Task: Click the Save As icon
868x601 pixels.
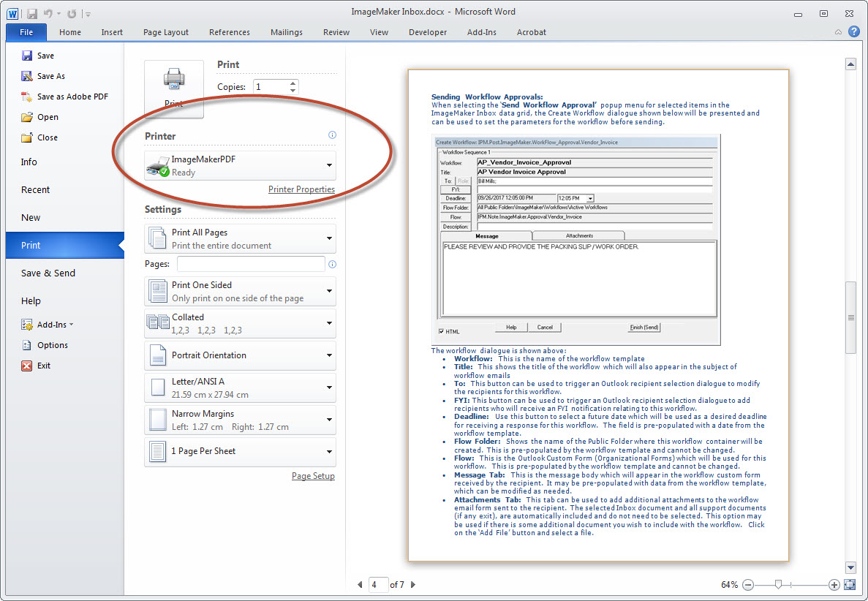Action: [26, 76]
